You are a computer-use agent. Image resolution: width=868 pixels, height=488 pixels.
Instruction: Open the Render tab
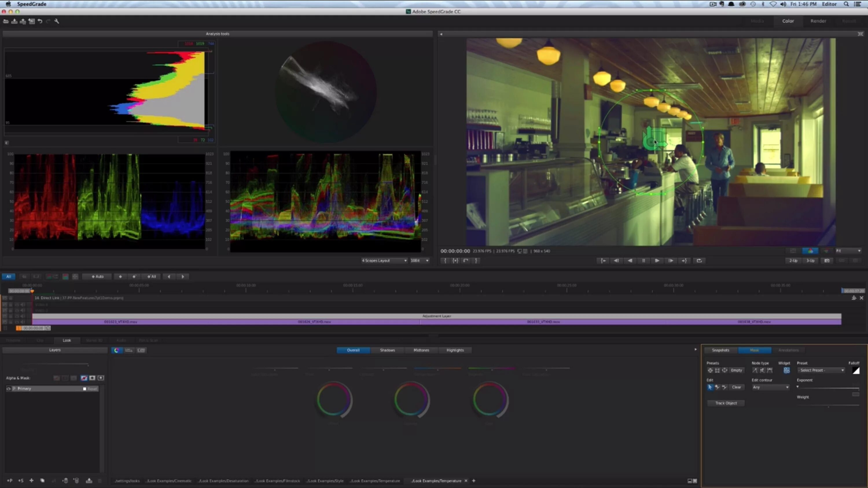tap(818, 21)
